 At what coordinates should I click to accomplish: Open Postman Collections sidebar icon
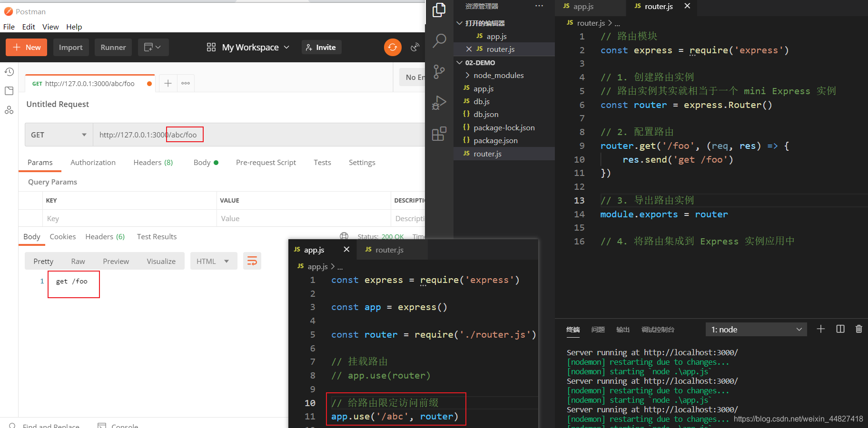click(x=9, y=91)
